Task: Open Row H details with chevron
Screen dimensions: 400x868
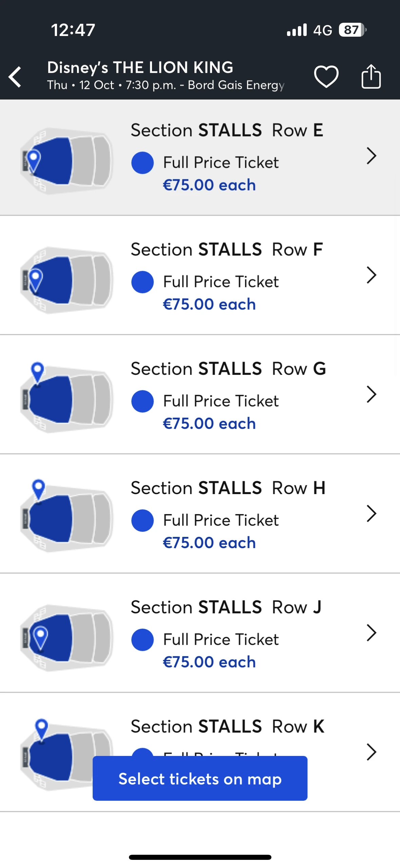Action: [x=372, y=513]
